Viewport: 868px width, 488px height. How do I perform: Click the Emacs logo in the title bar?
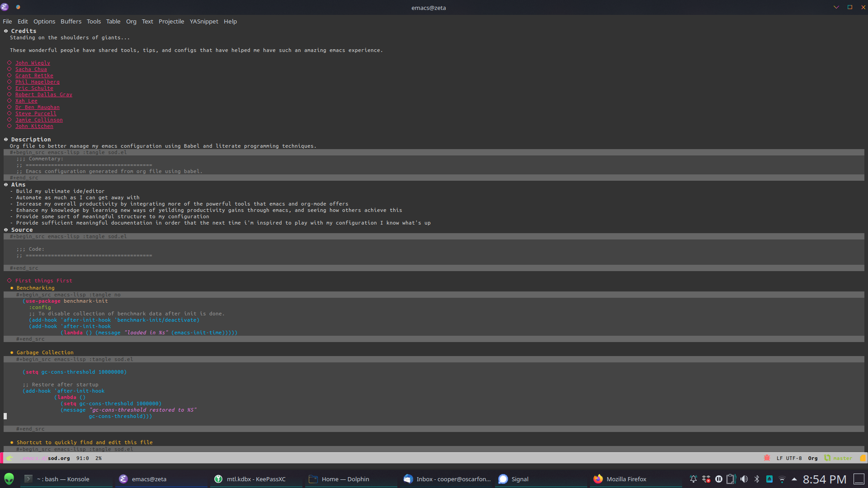pyautogui.click(x=5, y=7)
